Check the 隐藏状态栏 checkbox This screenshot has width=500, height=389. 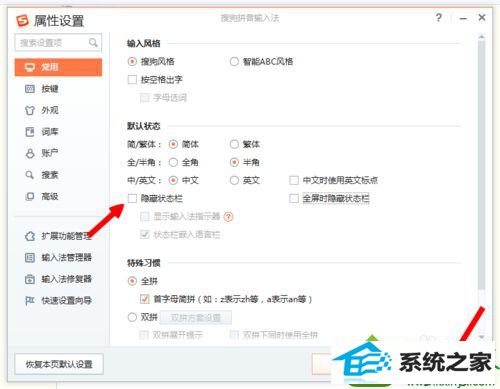pyautogui.click(x=132, y=198)
